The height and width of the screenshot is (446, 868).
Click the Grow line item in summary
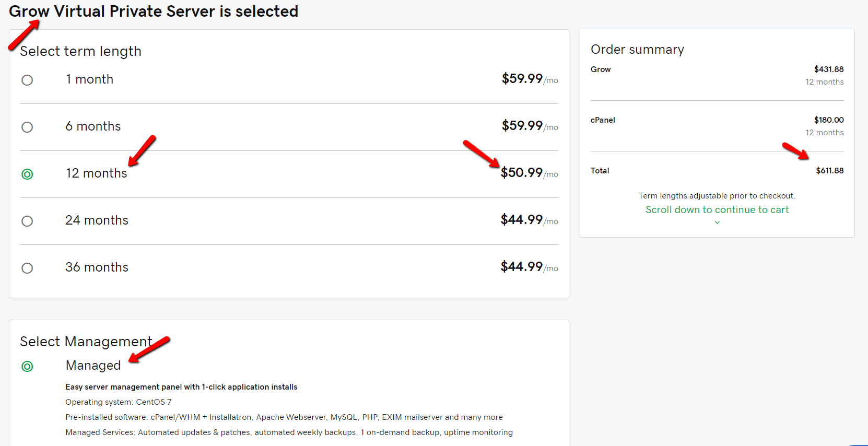pos(601,69)
